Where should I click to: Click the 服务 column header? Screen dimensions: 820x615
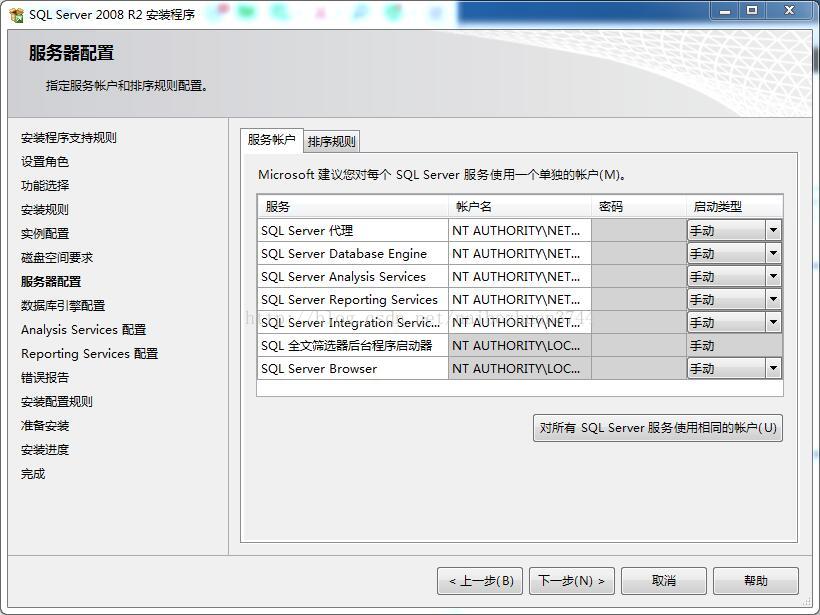pyautogui.click(x=353, y=206)
